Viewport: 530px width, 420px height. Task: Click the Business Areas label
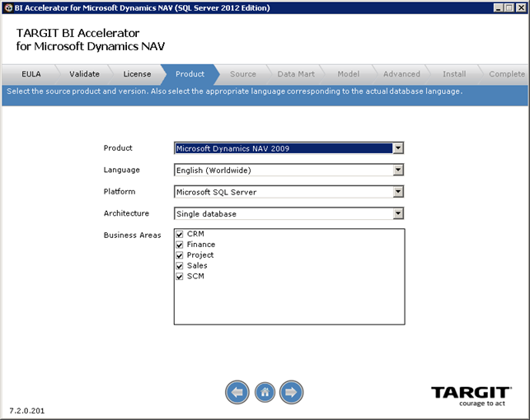132,236
